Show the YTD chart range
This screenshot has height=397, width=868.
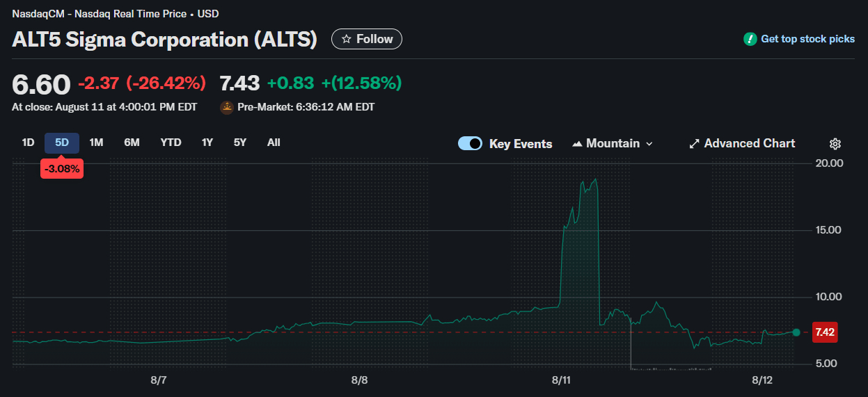pos(171,143)
